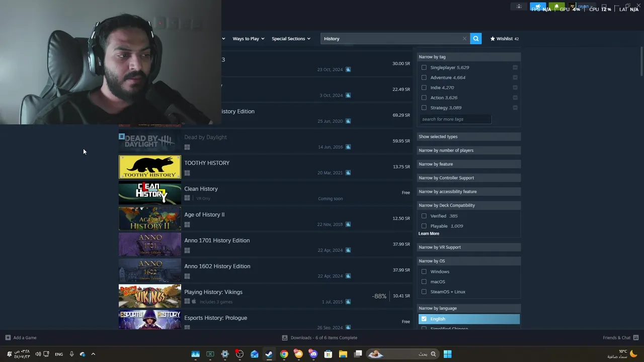Open the Clean History game result

(265, 193)
